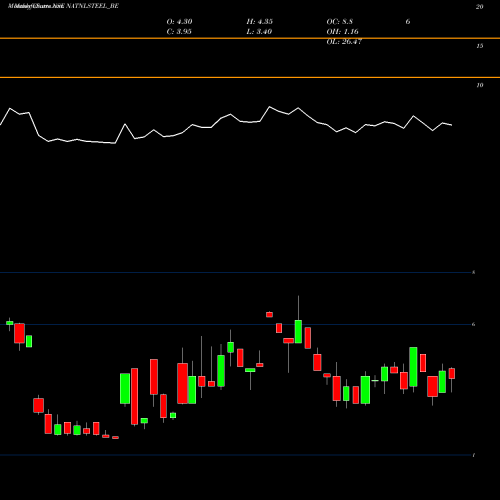
Task: Click the '15' indicator axis label
Action: (x=479, y=46)
